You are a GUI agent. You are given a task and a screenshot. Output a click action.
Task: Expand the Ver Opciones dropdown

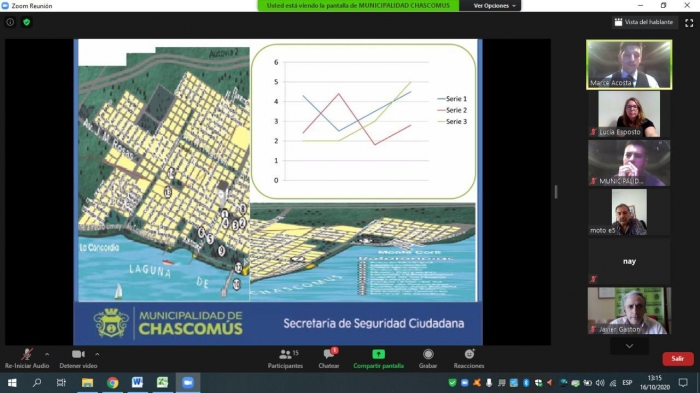tap(494, 6)
